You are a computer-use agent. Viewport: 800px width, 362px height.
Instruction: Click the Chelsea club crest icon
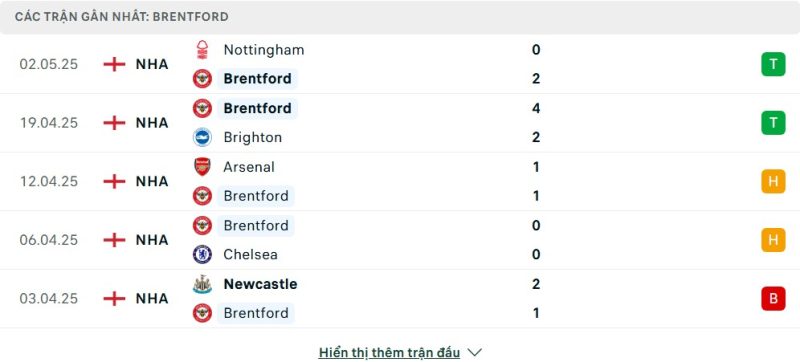pyautogui.click(x=202, y=254)
